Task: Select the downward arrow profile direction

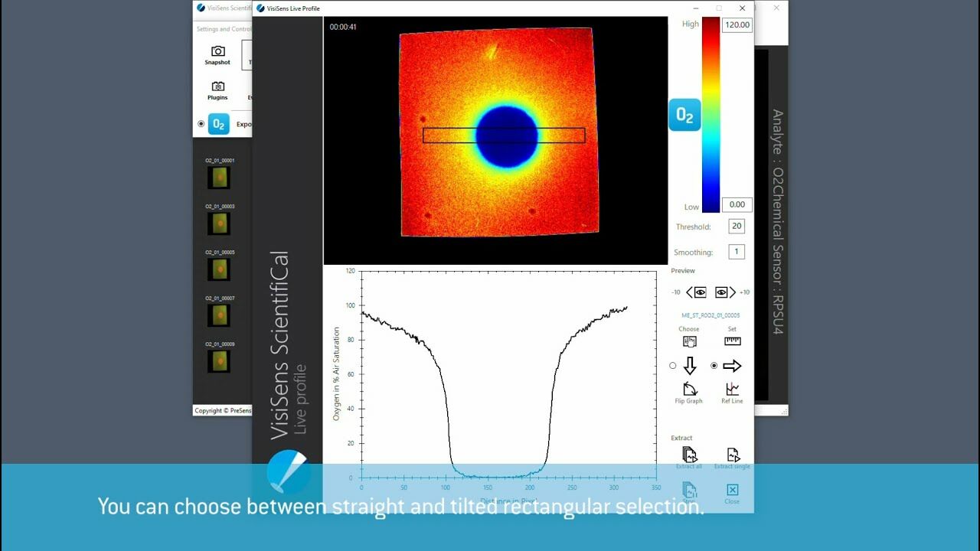Action: tap(688, 366)
